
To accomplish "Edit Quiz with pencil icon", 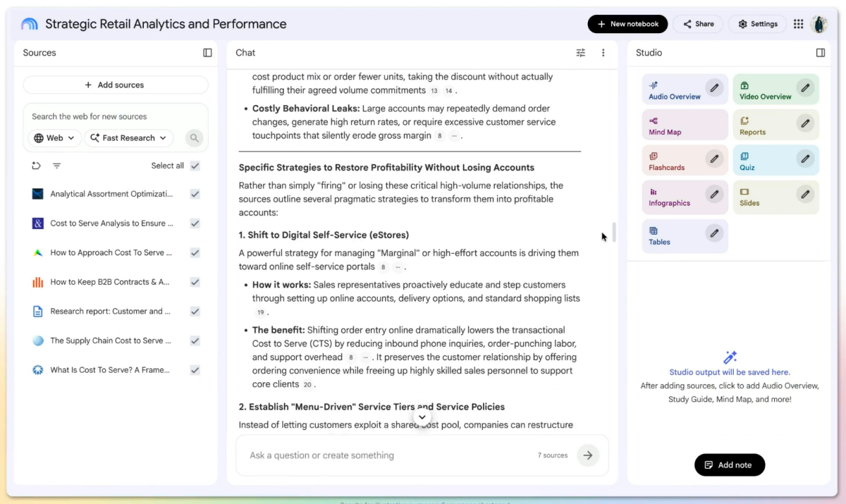I will point(805,159).
